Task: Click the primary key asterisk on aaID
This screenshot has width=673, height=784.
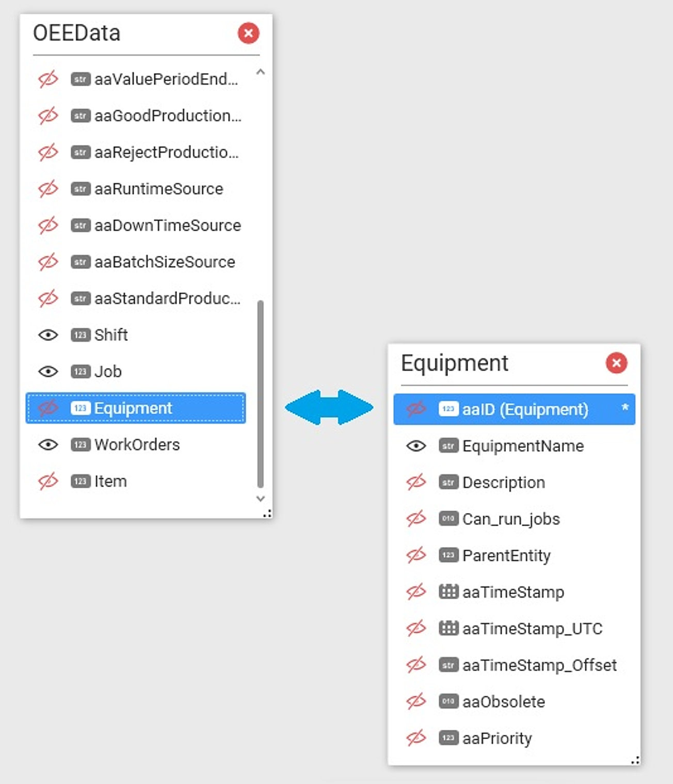Action: click(x=625, y=408)
